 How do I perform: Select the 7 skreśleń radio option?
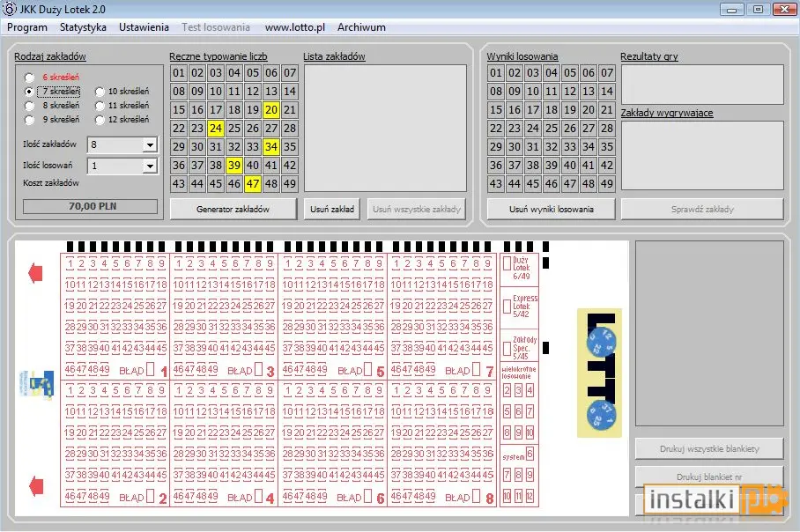(29, 92)
